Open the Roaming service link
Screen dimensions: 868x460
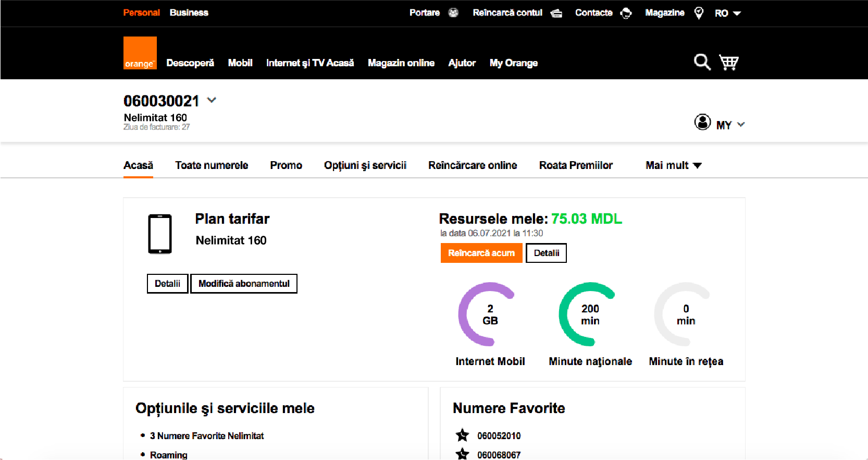point(168,455)
